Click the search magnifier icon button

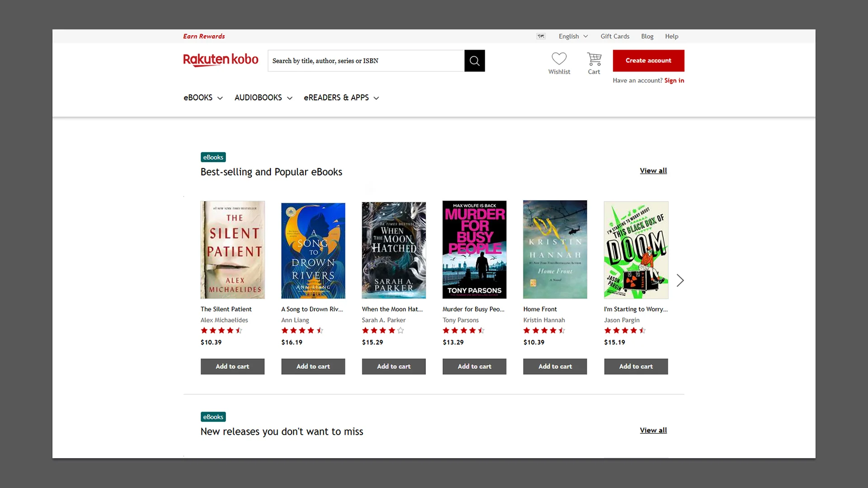[474, 61]
